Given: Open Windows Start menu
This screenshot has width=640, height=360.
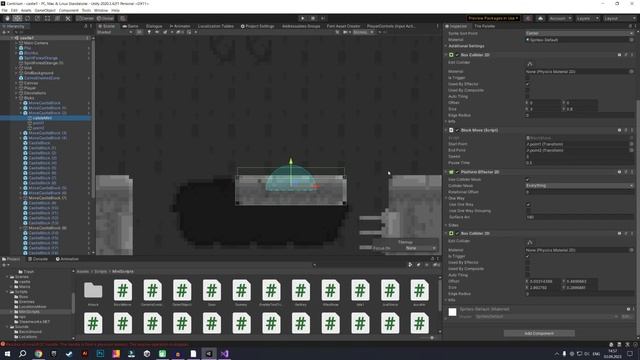Looking at the screenshot, I should 7,354.
